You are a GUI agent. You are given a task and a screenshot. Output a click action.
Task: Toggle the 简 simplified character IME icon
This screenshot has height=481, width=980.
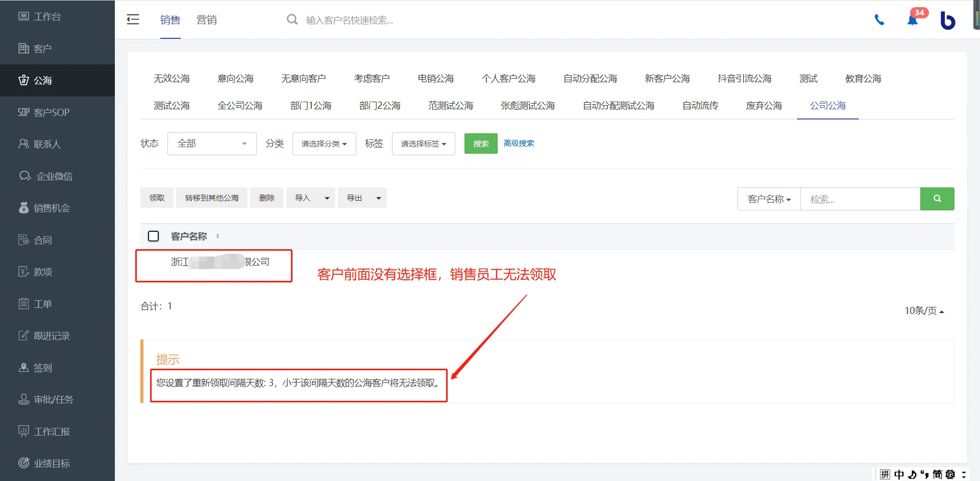(938, 474)
